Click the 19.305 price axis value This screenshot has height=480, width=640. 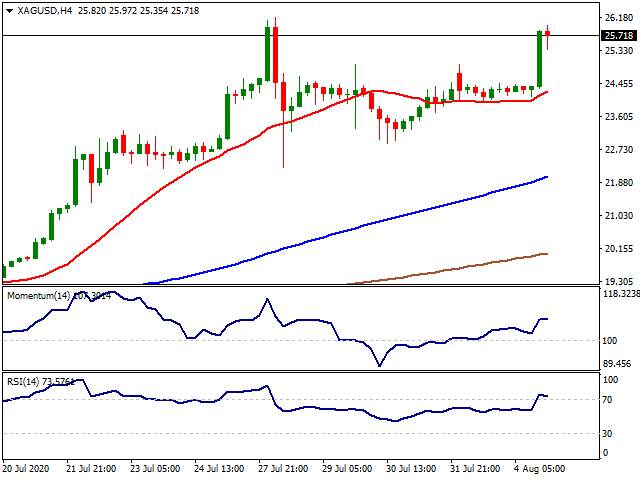619,282
